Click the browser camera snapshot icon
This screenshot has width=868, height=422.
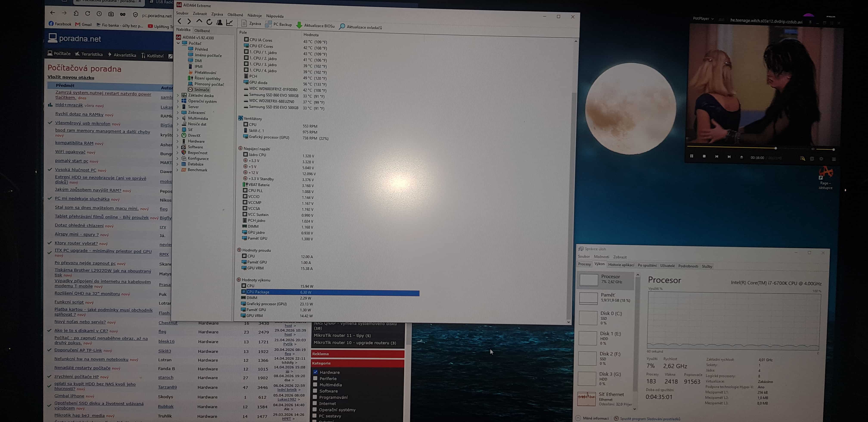(x=111, y=14)
